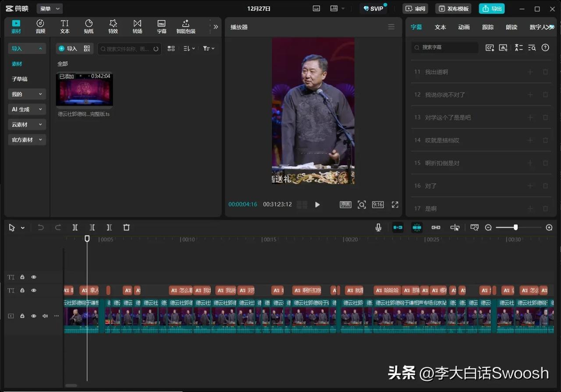The width and height of the screenshot is (561, 392).
Task: Toggle lock on the main video track
Action: click(22, 316)
